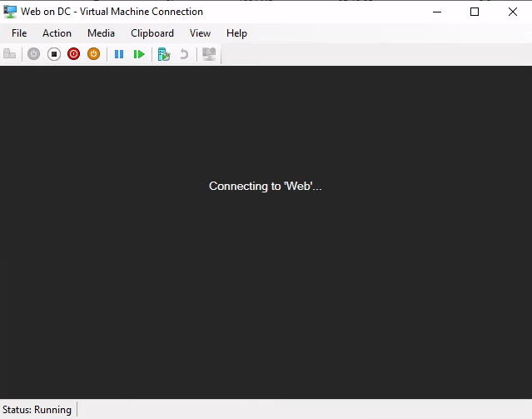
Task: Open the Media menu
Action: click(x=101, y=33)
